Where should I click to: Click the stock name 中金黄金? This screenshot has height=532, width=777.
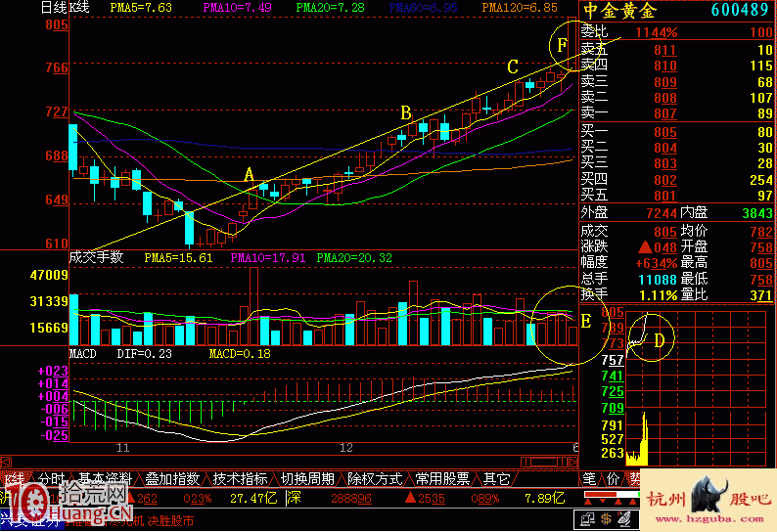619,11
